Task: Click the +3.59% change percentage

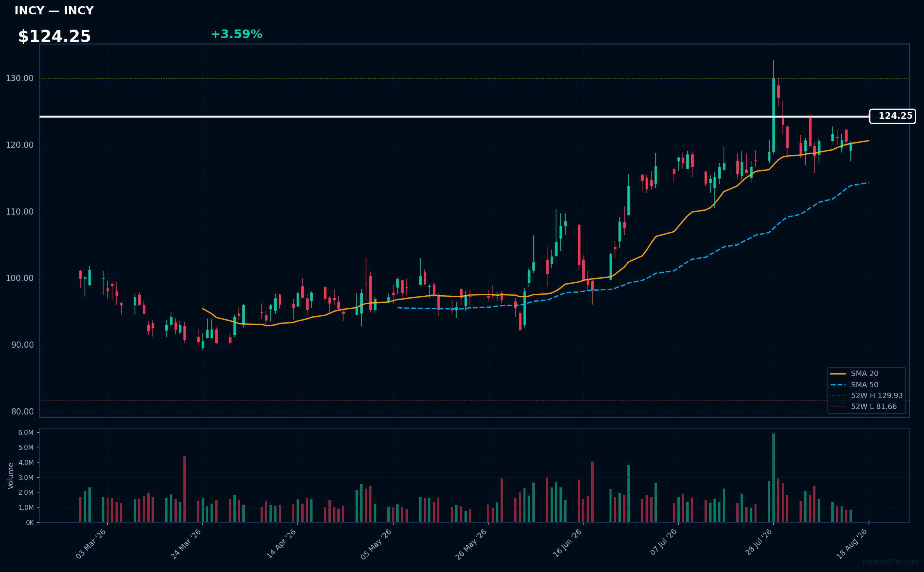Action: pyautogui.click(x=237, y=34)
